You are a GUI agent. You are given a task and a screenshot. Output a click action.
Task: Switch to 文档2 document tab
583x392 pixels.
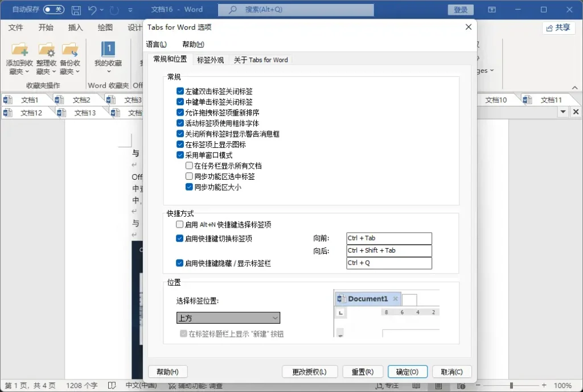(x=77, y=100)
